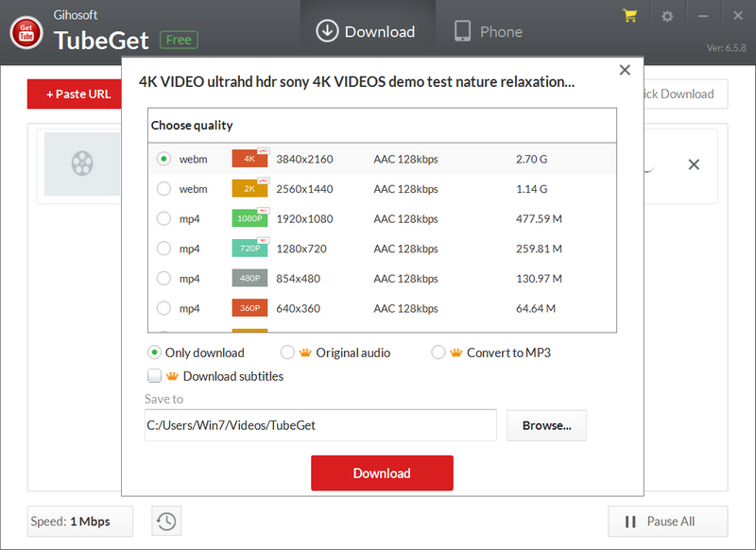
Task: Open settings via the gear icon
Action: tap(667, 16)
